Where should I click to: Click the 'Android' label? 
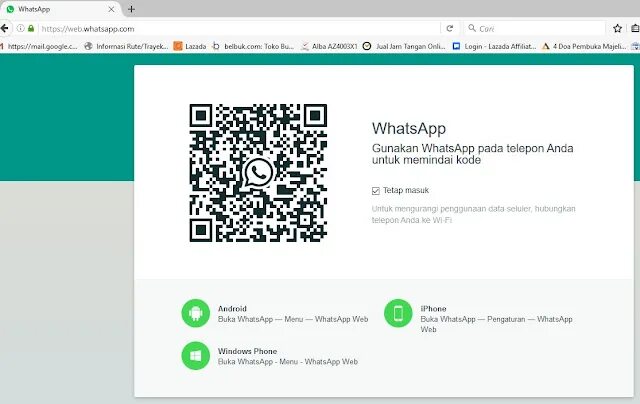[x=232, y=309]
